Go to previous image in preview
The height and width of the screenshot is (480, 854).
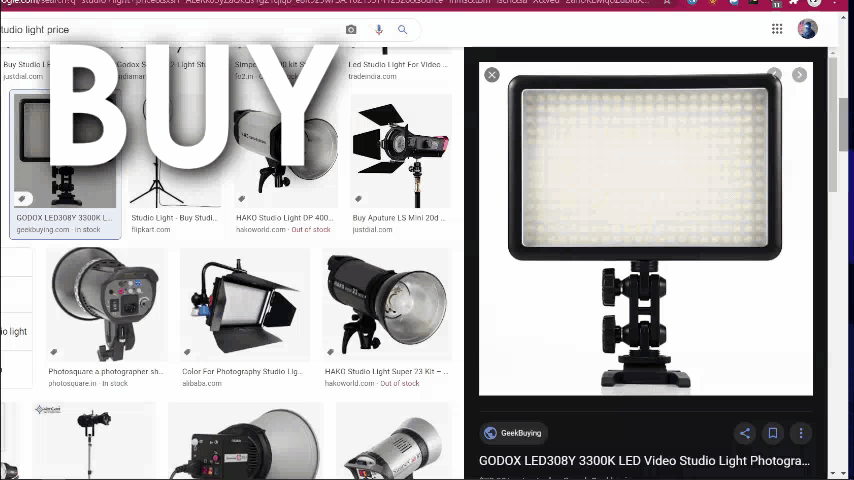click(x=774, y=75)
